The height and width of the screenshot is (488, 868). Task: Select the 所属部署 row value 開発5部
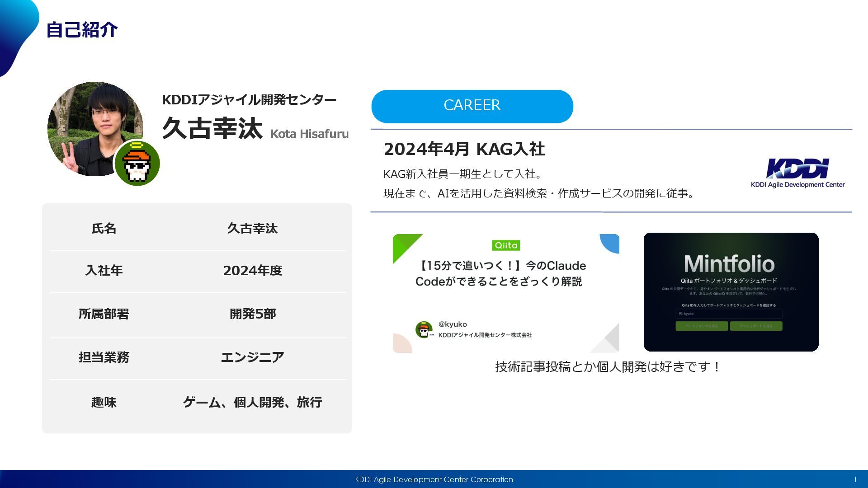coord(252,314)
